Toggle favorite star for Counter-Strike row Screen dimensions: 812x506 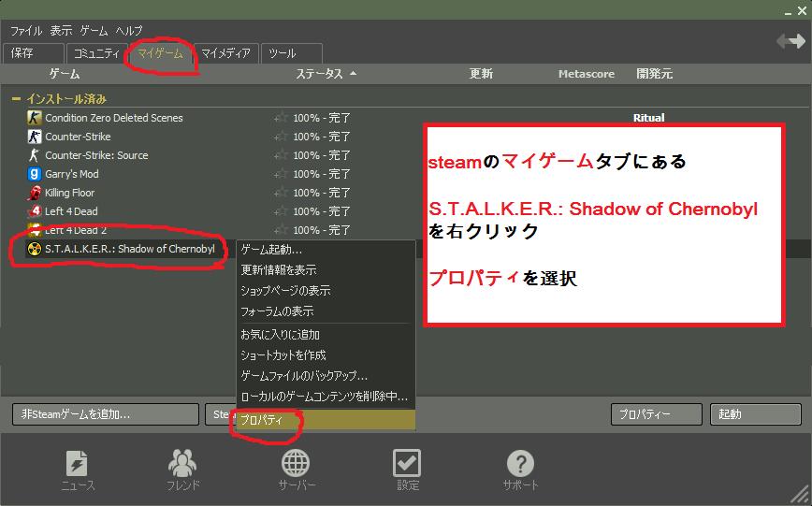[x=282, y=137]
